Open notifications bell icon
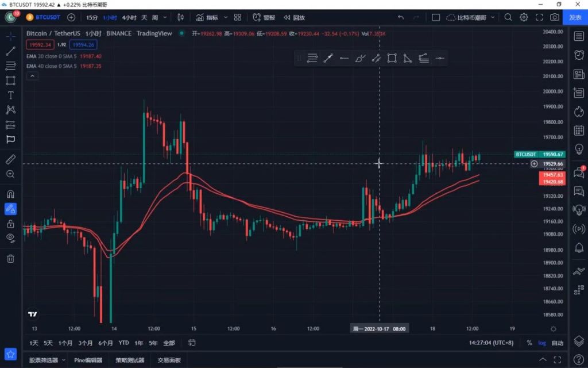The width and height of the screenshot is (588, 368). pyautogui.click(x=579, y=247)
